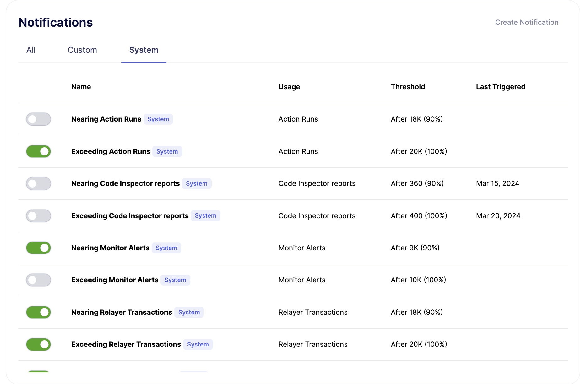Enable the Nearing Action Runs notification toggle
Viewport: 586px width, 392px height.
point(38,119)
